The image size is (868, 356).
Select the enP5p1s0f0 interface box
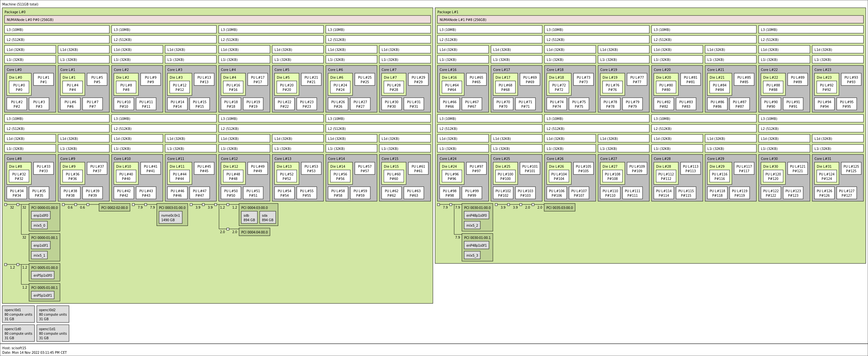[43, 275]
